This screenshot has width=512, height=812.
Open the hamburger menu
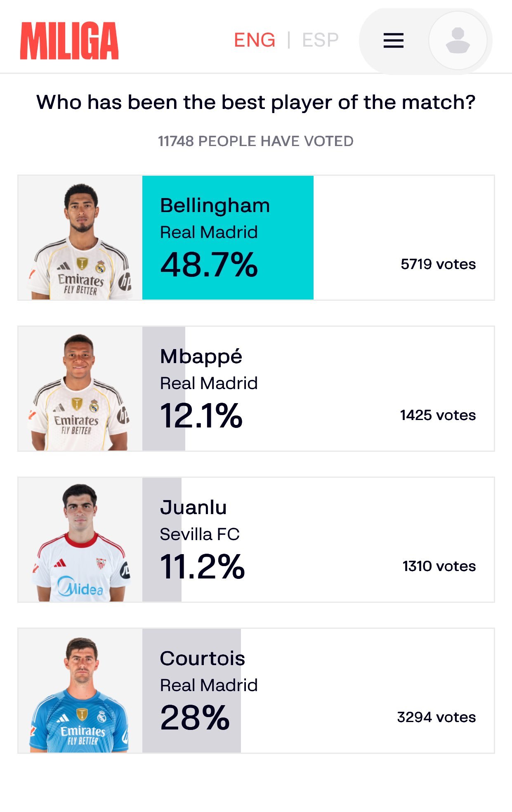coord(393,40)
